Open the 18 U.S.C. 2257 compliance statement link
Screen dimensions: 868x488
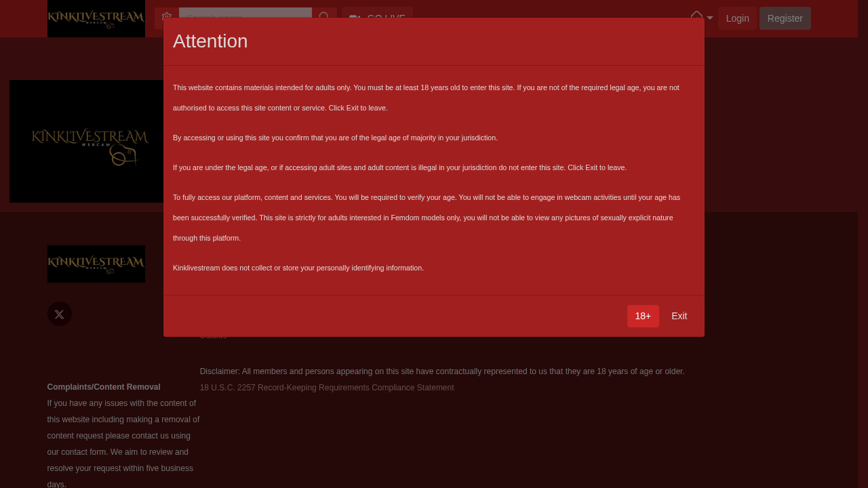[x=326, y=388]
